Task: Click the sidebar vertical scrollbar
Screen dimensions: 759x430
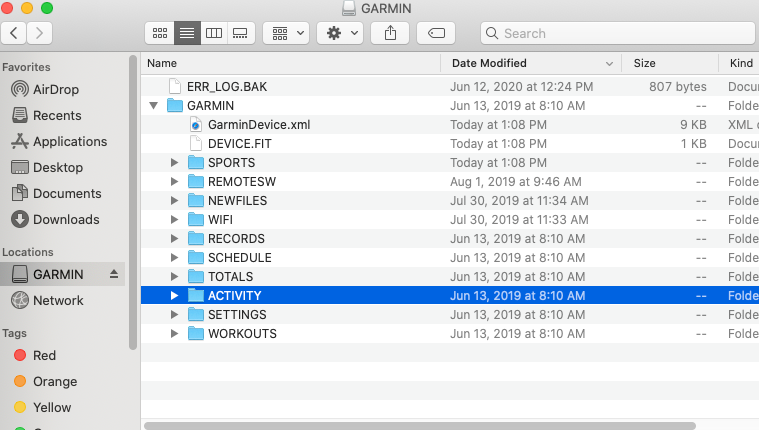Action: coord(133,202)
